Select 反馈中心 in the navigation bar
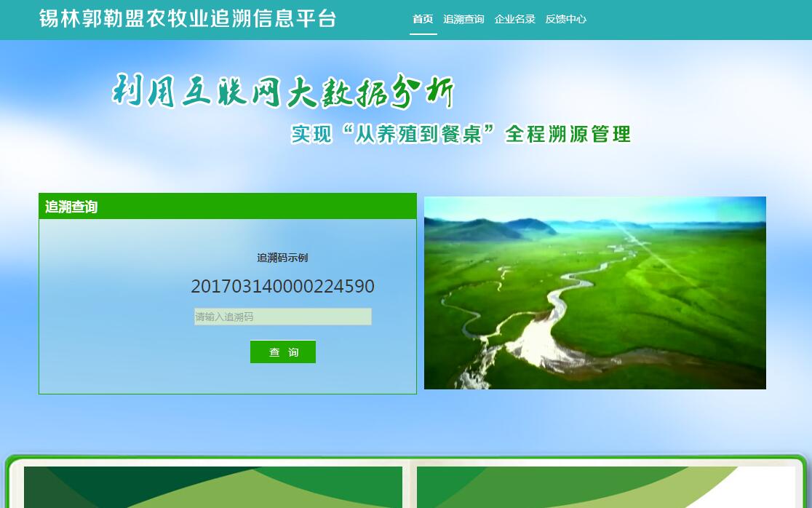 pos(565,19)
